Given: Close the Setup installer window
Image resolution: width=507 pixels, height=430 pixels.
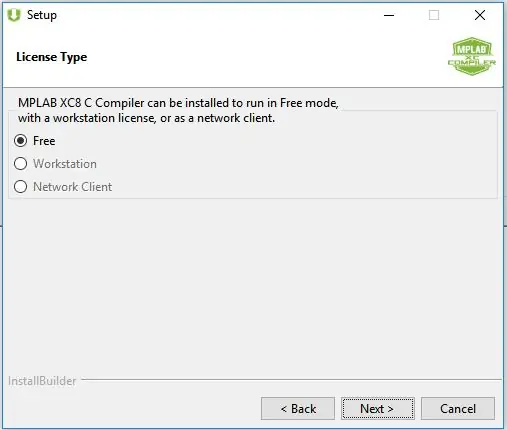Looking at the screenshot, I should (480, 15).
